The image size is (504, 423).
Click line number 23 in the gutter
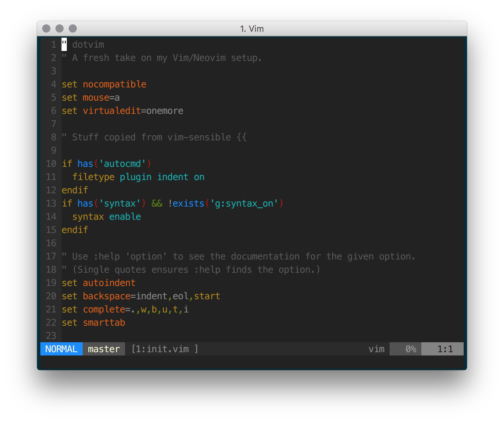coord(51,336)
